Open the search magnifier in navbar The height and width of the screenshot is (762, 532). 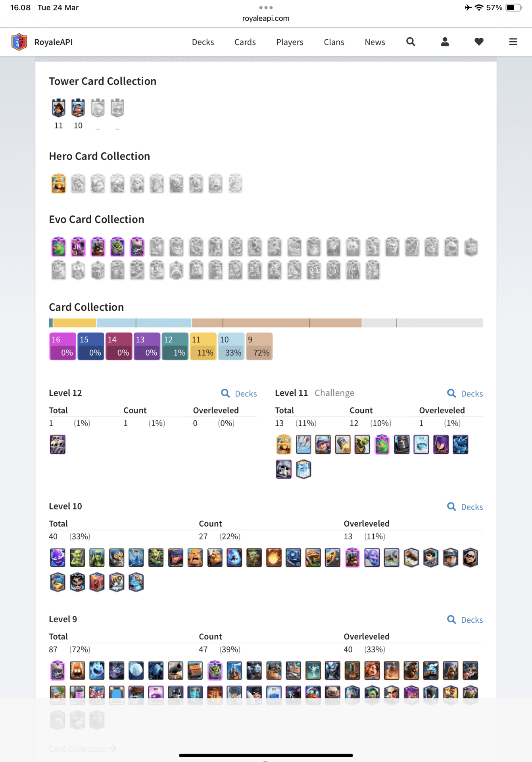click(411, 42)
